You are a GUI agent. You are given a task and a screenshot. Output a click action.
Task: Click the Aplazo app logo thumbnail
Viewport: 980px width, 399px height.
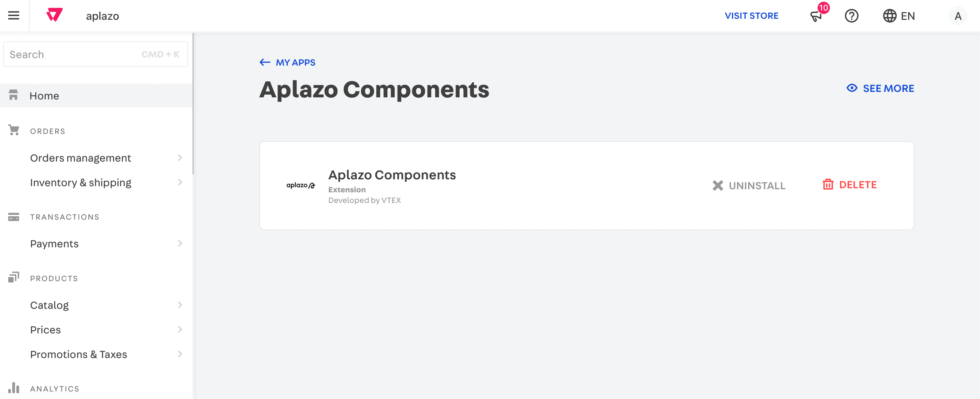click(301, 185)
